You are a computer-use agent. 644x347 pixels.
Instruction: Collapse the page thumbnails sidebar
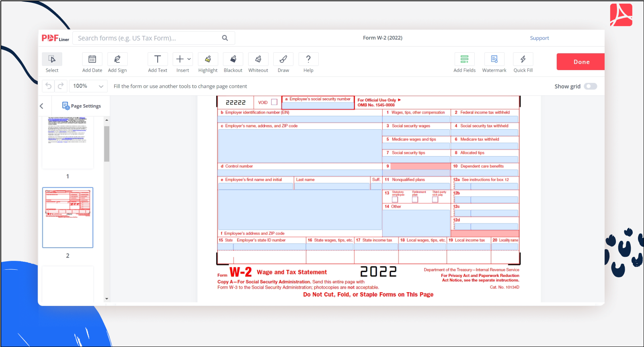(x=41, y=106)
